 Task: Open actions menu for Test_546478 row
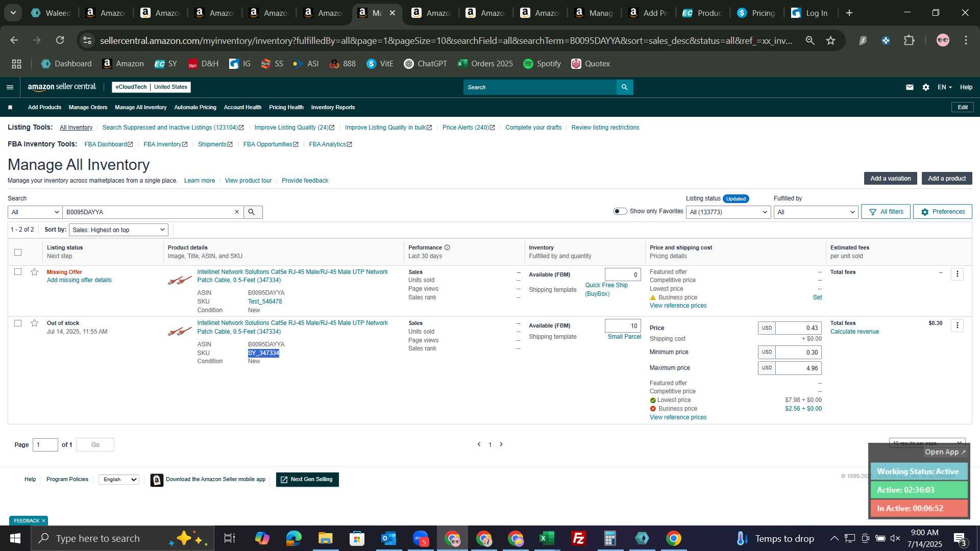click(958, 274)
